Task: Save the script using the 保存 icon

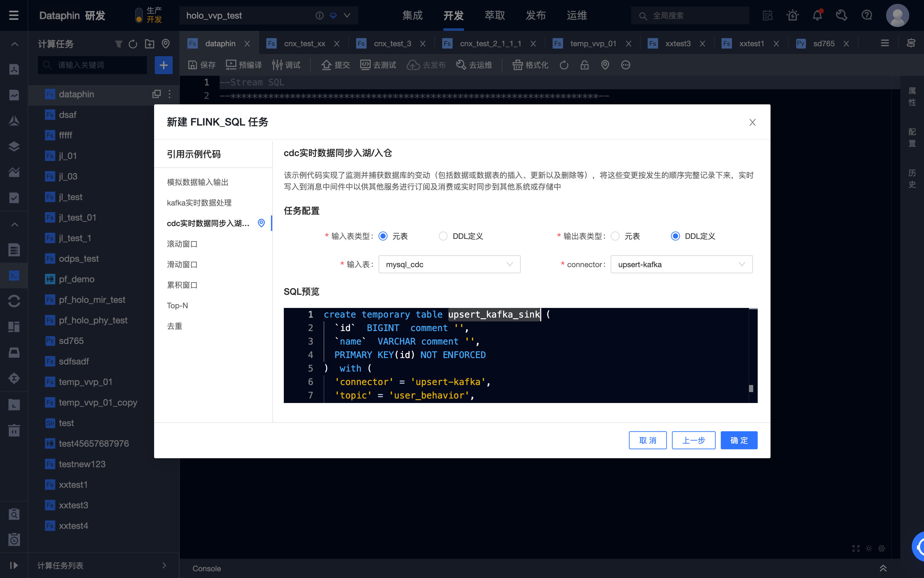Action: pyautogui.click(x=201, y=65)
